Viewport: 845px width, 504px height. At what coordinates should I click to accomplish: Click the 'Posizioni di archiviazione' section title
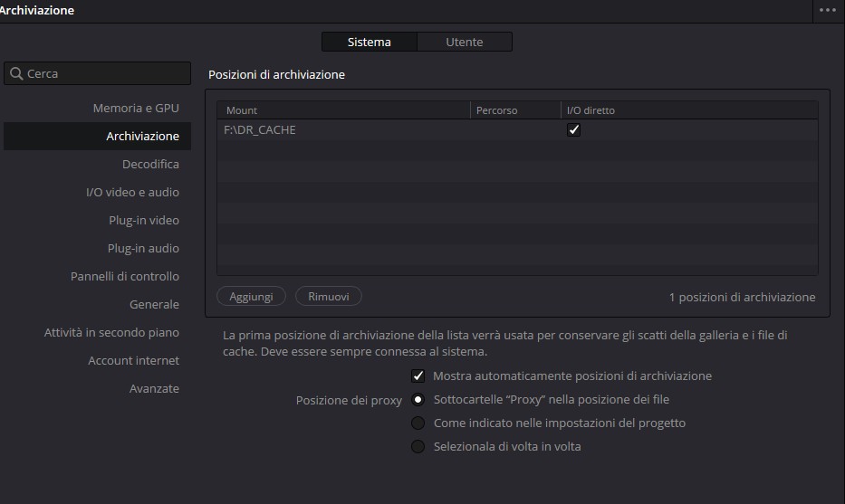coord(276,74)
